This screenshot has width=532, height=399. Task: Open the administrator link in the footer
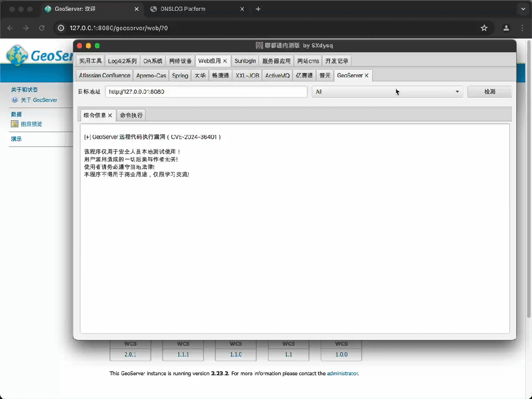[342, 373]
